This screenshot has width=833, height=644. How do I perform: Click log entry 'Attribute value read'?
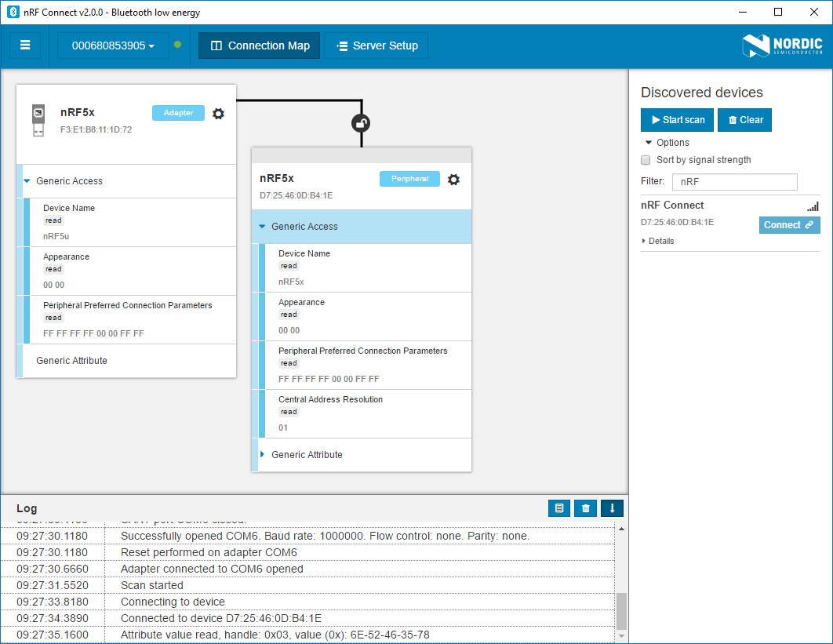click(275, 635)
